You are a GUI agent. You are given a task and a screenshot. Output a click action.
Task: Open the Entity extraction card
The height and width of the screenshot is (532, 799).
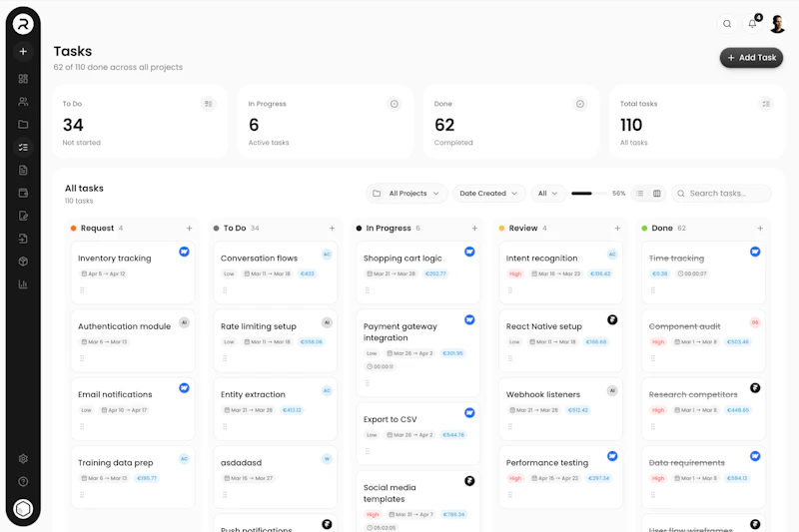[x=276, y=409]
